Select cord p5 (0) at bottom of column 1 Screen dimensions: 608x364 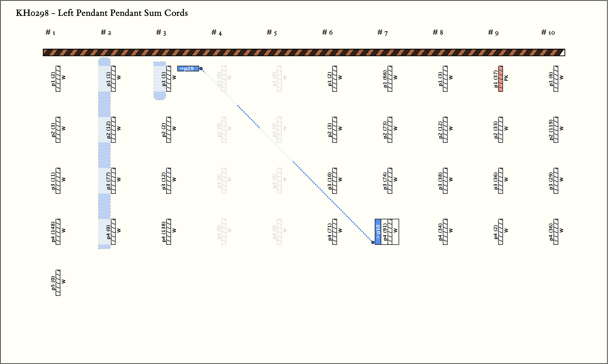pyautogui.click(x=58, y=283)
